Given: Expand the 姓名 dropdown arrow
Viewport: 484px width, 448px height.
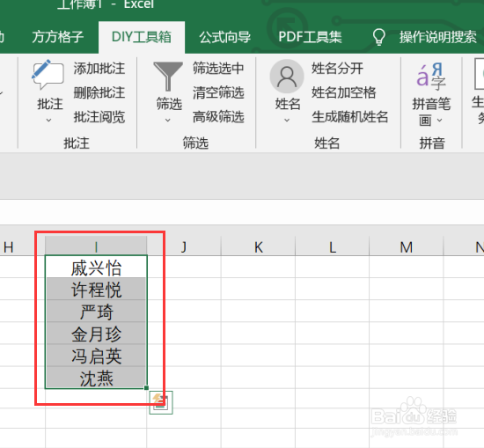Looking at the screenshot, I should click(287, 120).
